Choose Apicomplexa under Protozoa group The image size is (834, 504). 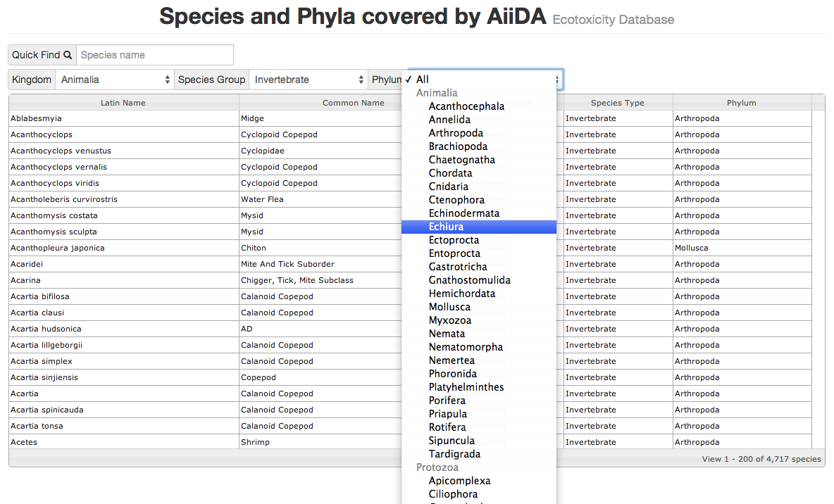click(x=459, y=481)
